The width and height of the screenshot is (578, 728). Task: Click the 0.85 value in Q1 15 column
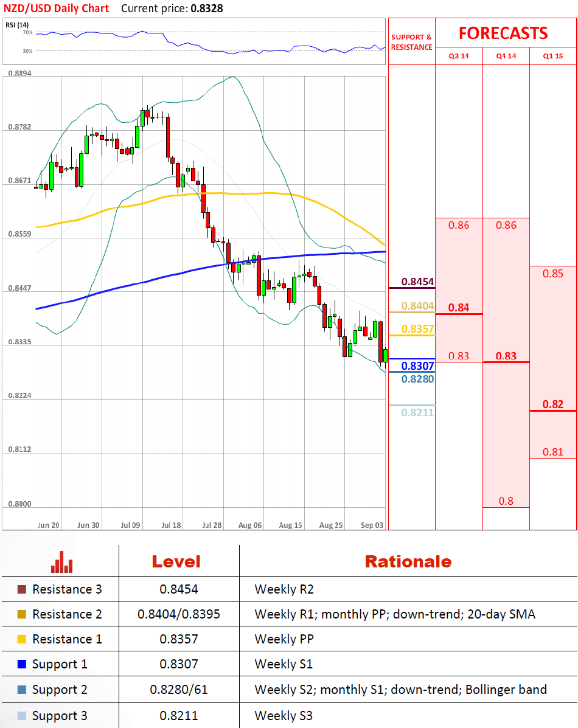pos(553,274)
